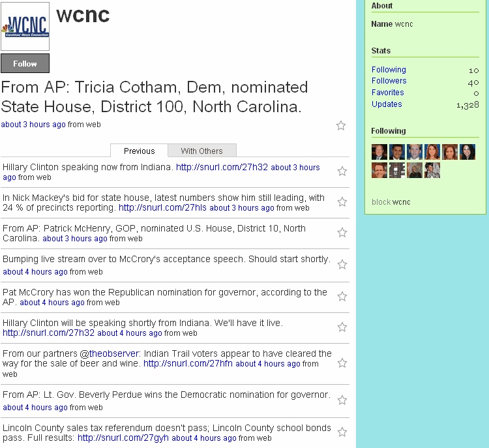Click the Name wcnc text

(x=392, y=24)
